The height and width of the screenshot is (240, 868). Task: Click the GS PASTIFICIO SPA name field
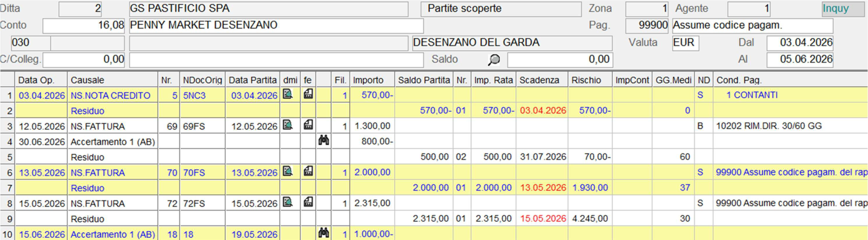pyautogui.click(x=268, y=9)
